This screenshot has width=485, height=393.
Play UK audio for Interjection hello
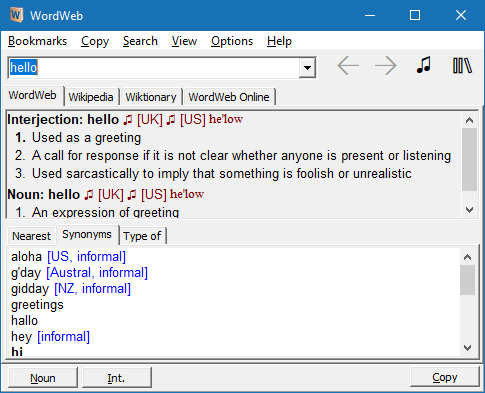pos(128,120)
